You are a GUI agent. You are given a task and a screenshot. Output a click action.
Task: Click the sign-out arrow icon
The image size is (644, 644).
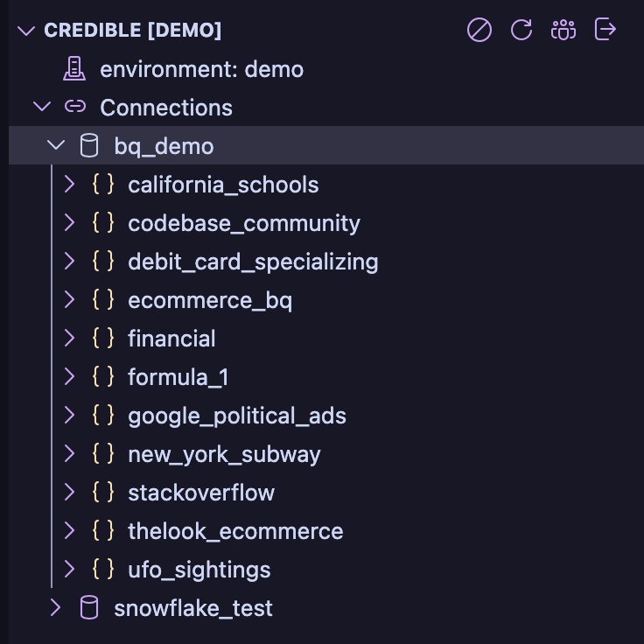pyautogui.click(x=605, y=29)
